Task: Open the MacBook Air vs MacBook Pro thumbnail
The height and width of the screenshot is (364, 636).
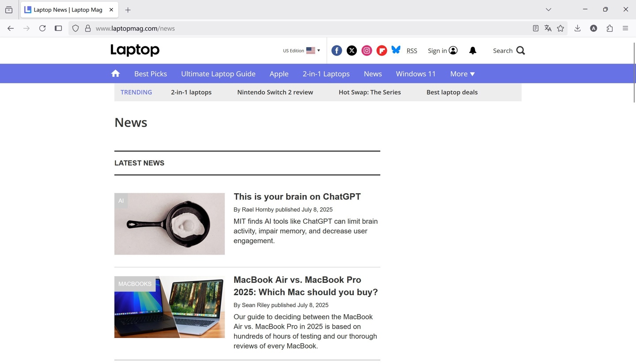Action: point(169,307)
